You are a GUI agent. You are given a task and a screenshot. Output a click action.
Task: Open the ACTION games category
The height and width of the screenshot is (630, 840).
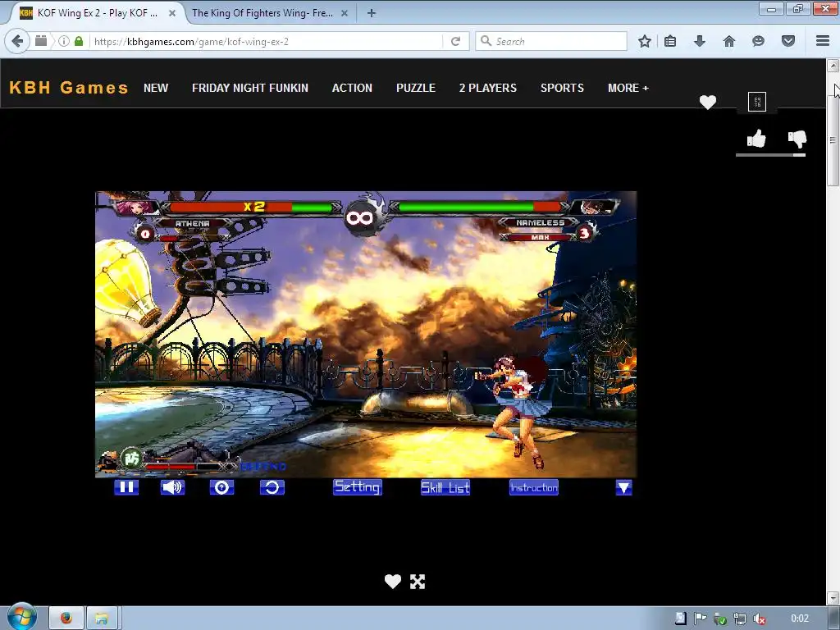(352, 88)
